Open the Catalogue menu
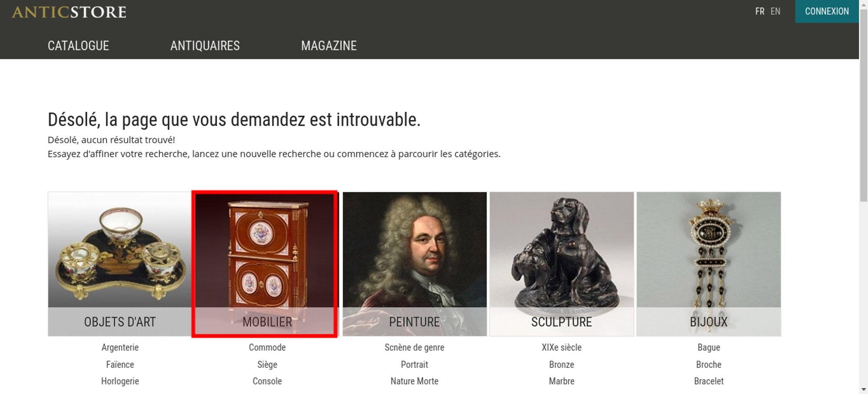Image resolution: width=868 pixels, height=394 pixels. click(x=78, y=46)
